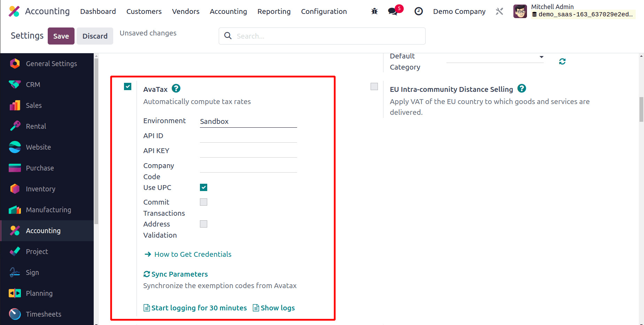Screen dimensions: 644x325
Task: Open the How to Get Credentials link
Action: [193, 254]
